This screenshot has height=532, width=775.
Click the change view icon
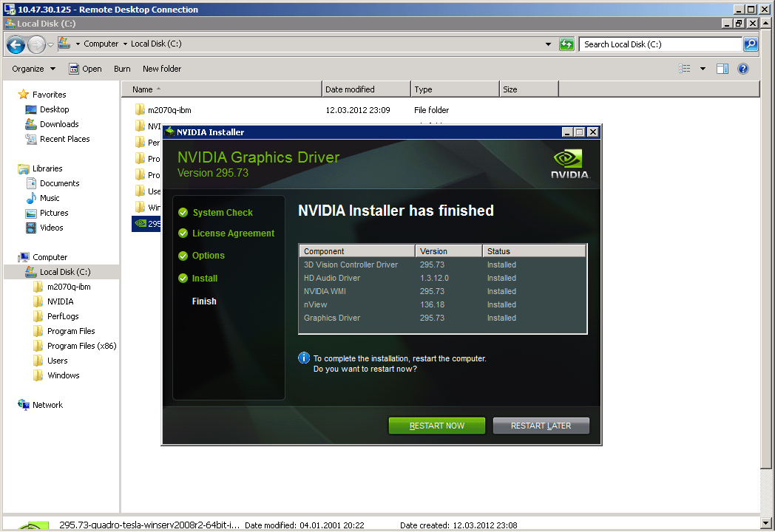[x=685, y=69]
